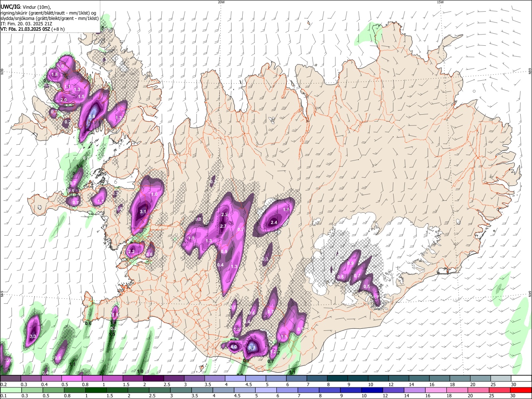Click the 3.3 value over the southwest sea
The width and height of the screenshot is (532, 399).
click(x=33, y=336)
